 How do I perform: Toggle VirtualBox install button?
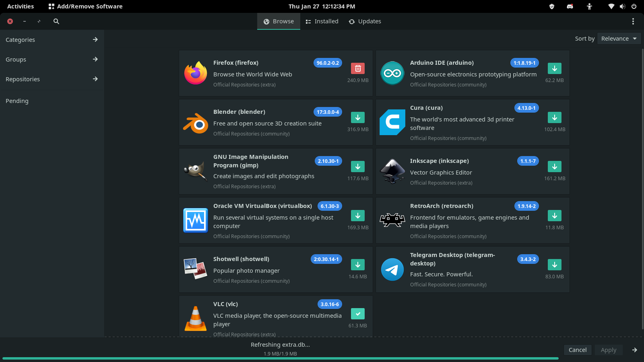358,216
